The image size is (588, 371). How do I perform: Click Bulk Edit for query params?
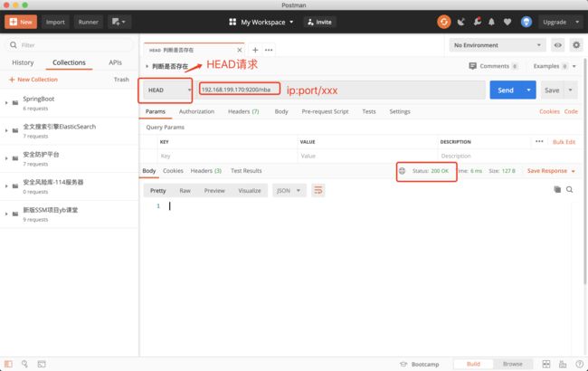click(x=564, y=142)
